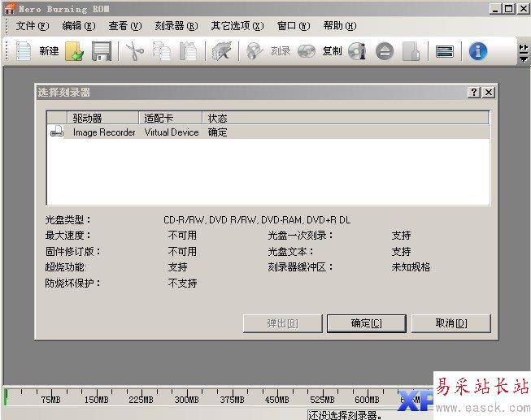Open the 文件(F) menu
Viewport: 531px width, 420px height.
tap(33, 26)
